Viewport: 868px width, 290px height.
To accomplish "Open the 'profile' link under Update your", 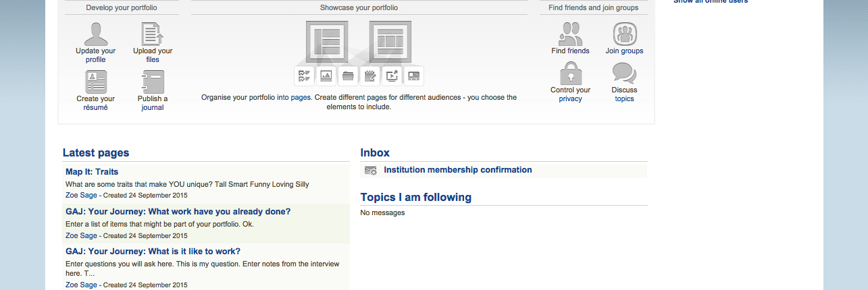I will click(96, 60).
